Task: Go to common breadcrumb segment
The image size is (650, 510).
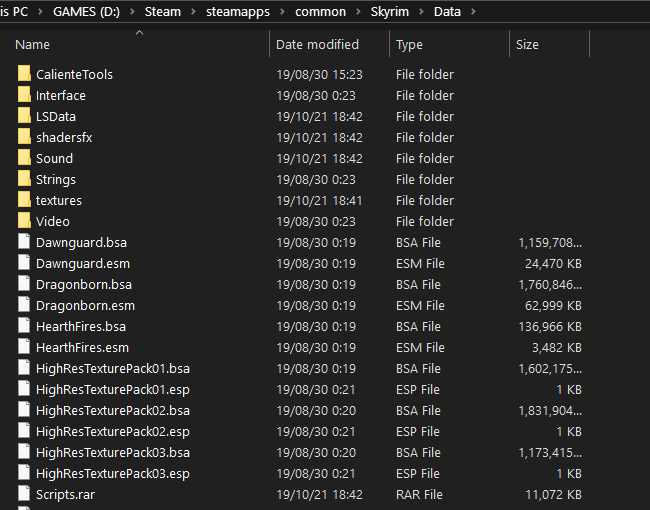Action: [x=320, y=12]
